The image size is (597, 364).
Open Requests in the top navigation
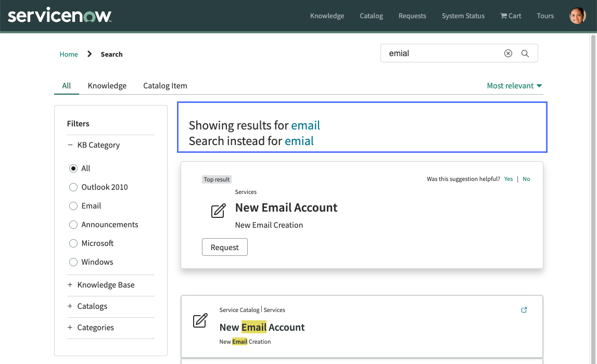pyautogui.click(x=412, y=16)
